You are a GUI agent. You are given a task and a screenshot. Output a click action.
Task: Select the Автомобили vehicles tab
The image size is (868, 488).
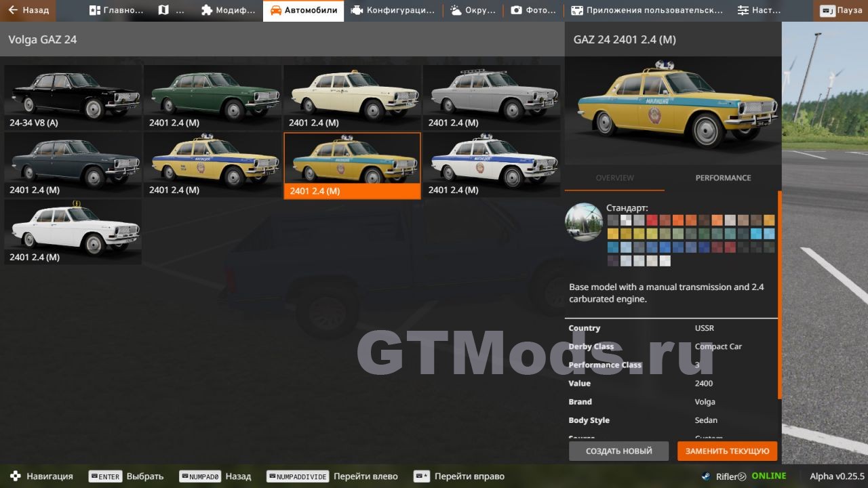(303, 10)
